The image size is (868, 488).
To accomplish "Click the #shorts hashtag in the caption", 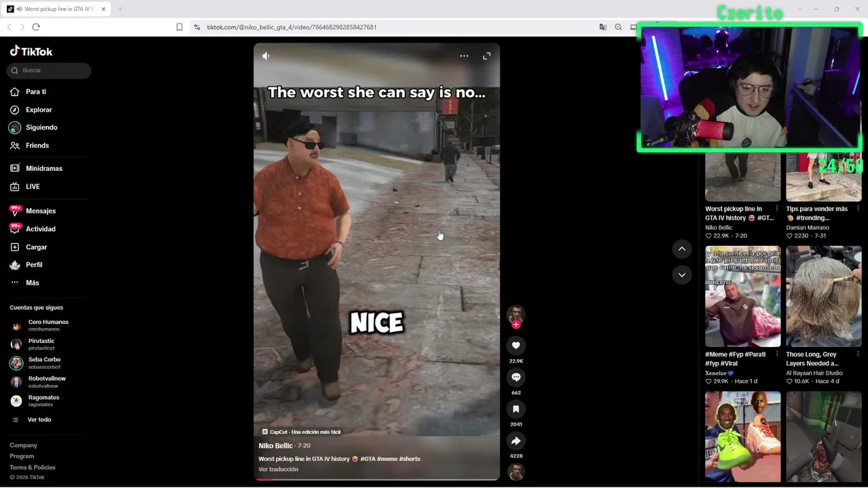I will pos(410,459).
